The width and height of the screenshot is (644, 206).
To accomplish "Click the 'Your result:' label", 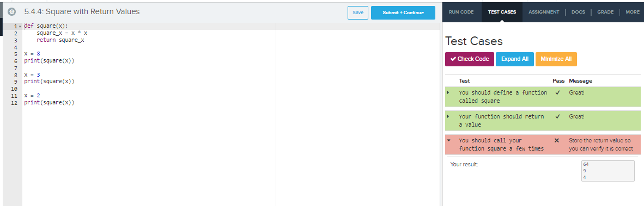I will coord(464,165).
